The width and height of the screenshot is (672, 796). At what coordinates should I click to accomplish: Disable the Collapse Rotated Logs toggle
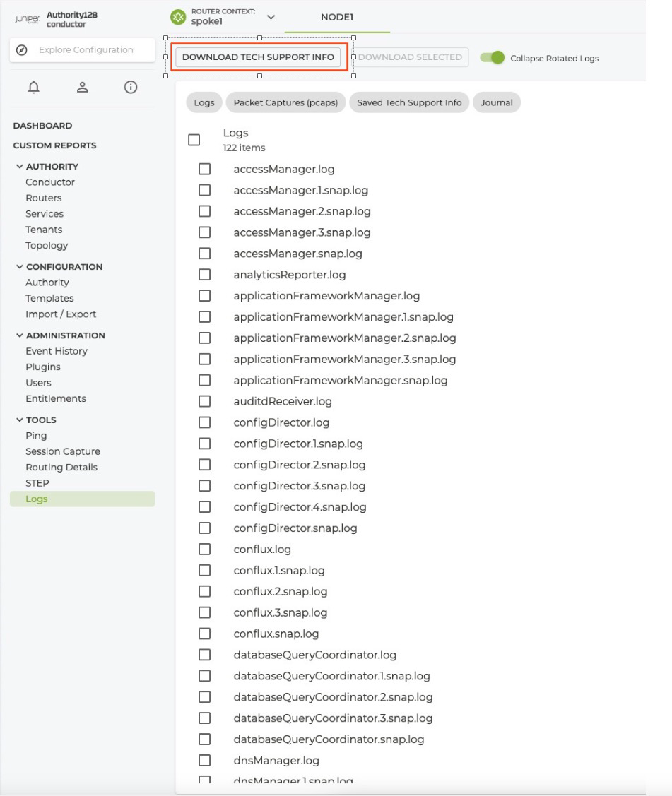(x=493, y=59)
